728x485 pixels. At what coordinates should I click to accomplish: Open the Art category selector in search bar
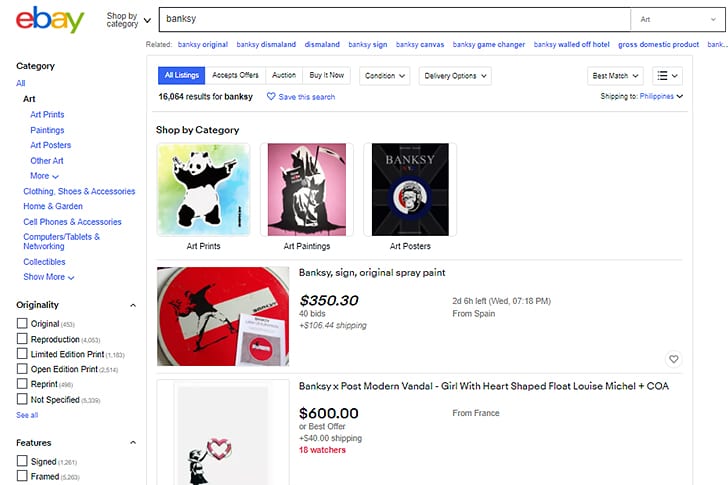(677, 19)
